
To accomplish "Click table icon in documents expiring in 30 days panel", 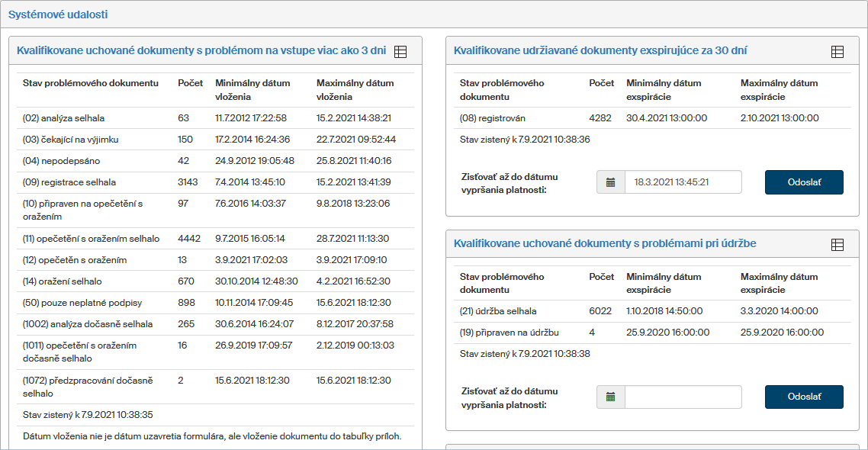I will click(837, 52).
